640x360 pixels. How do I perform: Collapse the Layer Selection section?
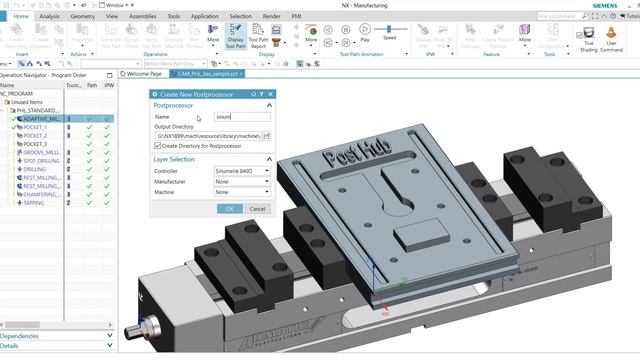pyautogui.click(x=269, y=159)
